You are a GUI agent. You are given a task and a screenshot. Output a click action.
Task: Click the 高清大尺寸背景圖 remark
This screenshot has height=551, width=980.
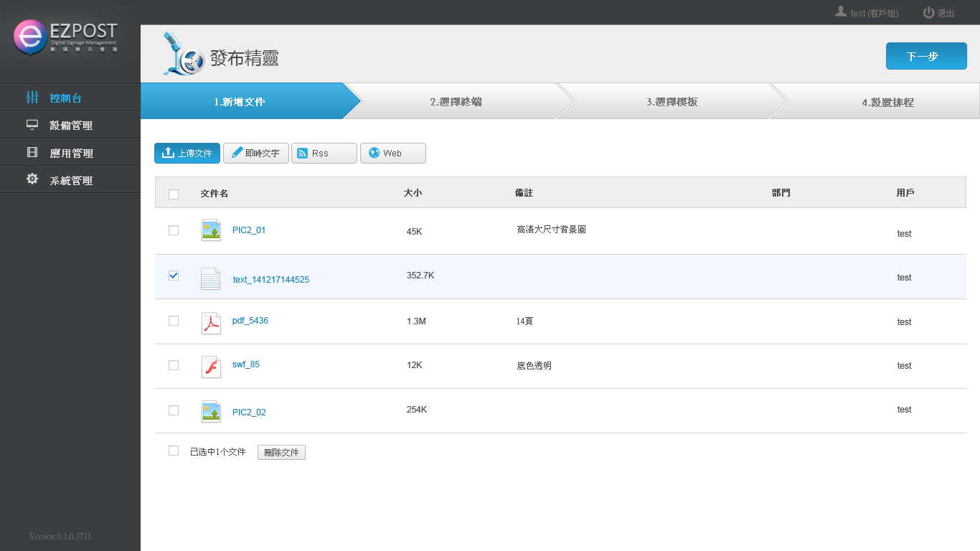click(x=552, y=230)
